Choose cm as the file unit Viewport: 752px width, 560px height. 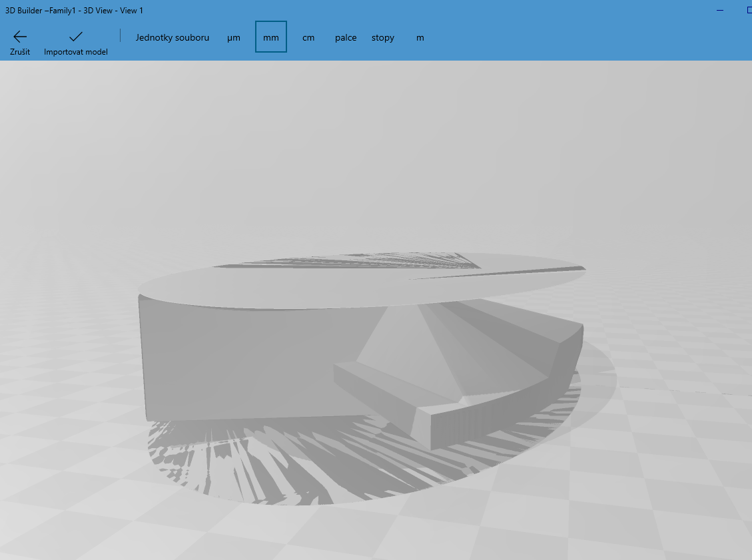tap(308, 38)
